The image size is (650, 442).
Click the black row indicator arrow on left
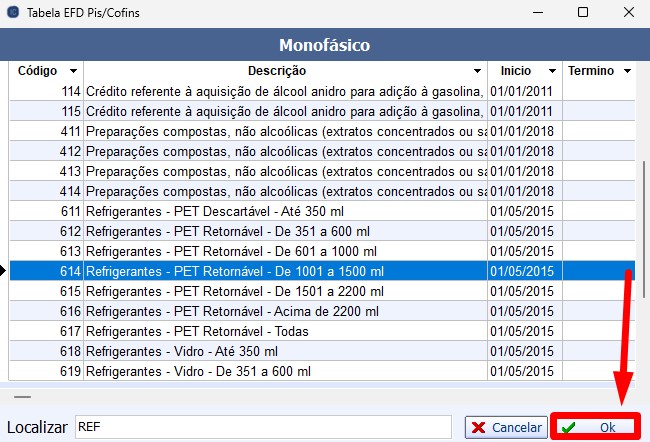click(x=5, y=271)
